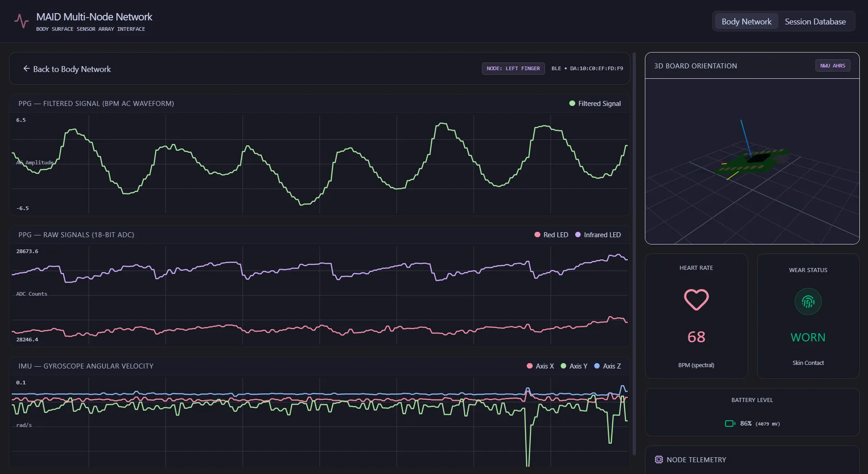The image size is (868, 474).
Task: Click the NODE: LEFT FINGER badge
Action: pos(513,68)
